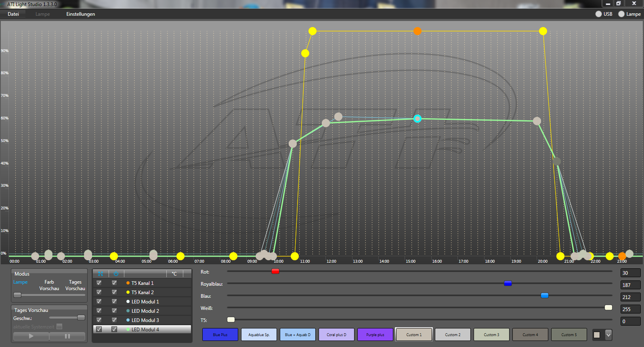The height and width of the screenshot is (347, 644).
Task: Click the °C temperature column header
Action: point(174,274)
